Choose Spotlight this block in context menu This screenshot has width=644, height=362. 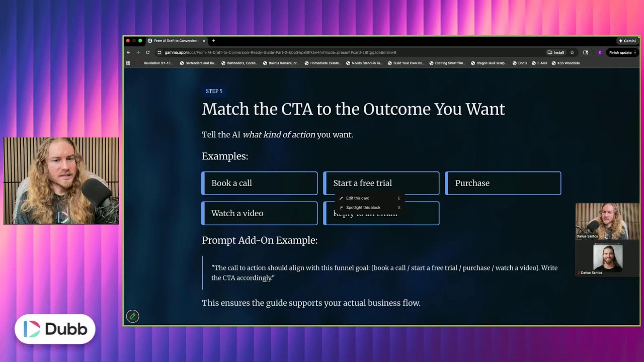click(x=370, y=208)
